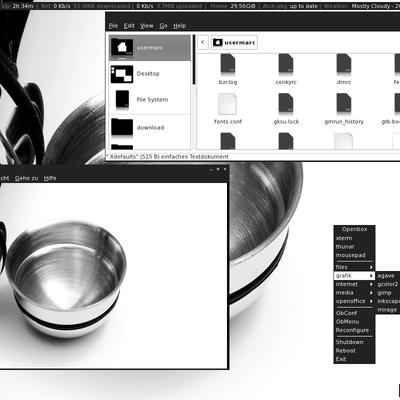This screenshot has width=400, height=400.
Task: Open the View menu in Thunar
Action: pos(147,26)
